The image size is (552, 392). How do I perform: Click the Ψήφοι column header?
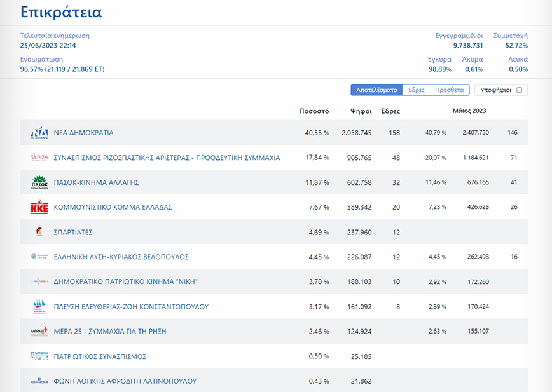361,111
